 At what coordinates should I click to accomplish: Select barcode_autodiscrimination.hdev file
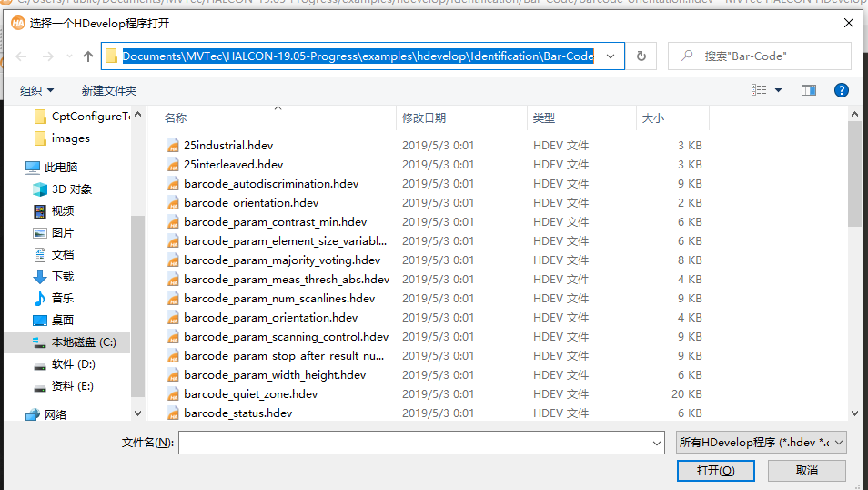click(x=271, y=183)
